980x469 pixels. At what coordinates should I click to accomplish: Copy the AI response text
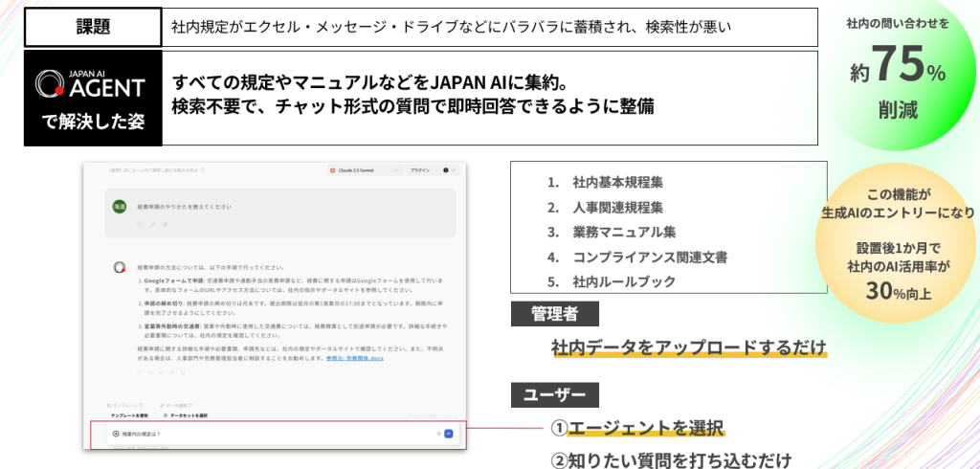(140, 372)
